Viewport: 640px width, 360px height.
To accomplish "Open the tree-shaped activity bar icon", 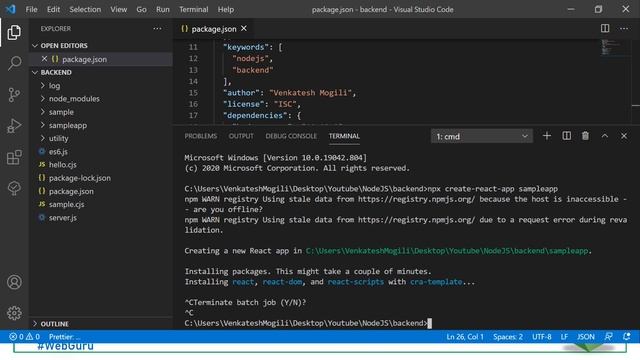I will pyautogui.click(x=14, y=188).
